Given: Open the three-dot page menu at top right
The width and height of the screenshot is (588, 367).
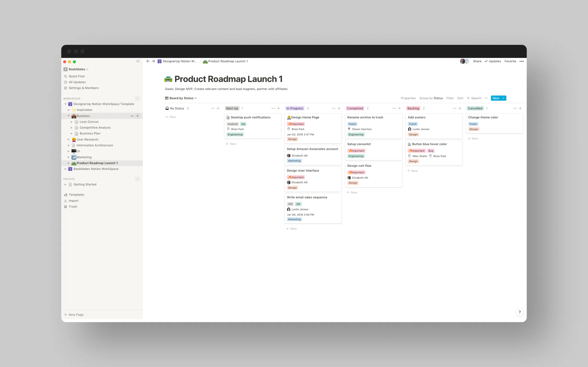Looking at the screenshot, I should coord(521,61).
